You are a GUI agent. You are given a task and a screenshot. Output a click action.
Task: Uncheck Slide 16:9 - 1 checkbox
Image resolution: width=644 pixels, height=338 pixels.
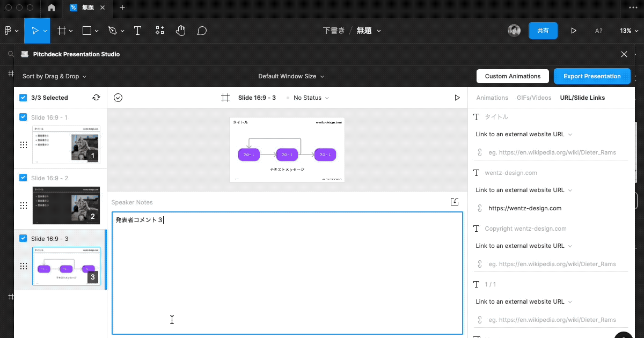[23, 117]
